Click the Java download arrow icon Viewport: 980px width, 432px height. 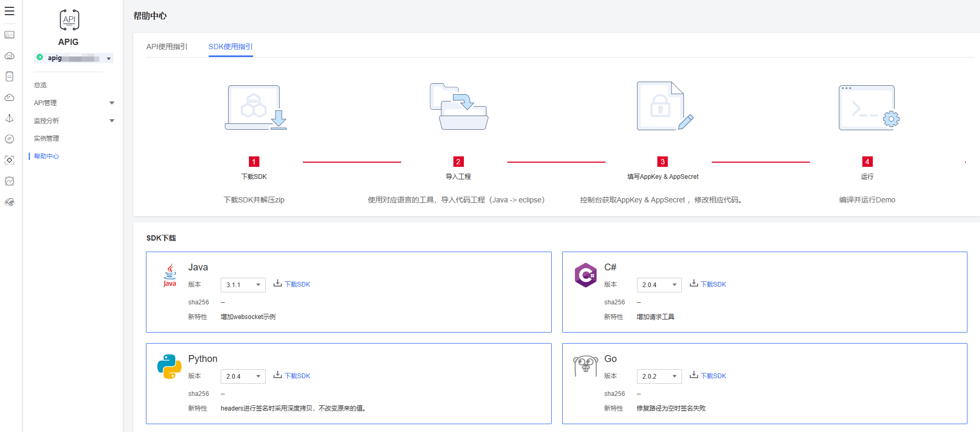(x=278, y=283)
